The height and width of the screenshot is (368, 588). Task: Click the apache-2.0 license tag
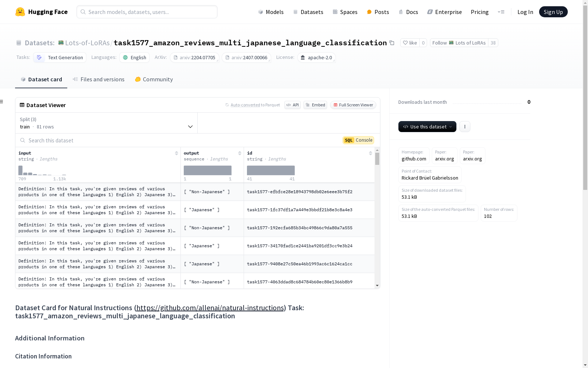(x=316, y=57)
